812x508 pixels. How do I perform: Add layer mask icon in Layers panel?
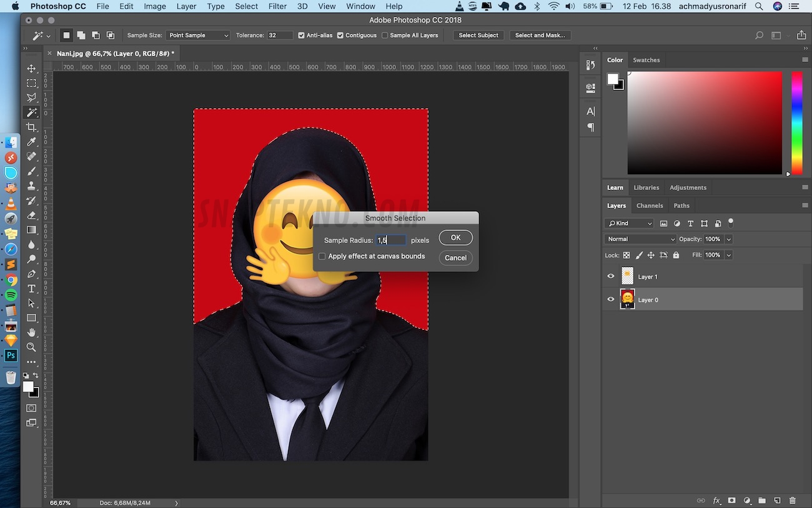click(731, 501)
